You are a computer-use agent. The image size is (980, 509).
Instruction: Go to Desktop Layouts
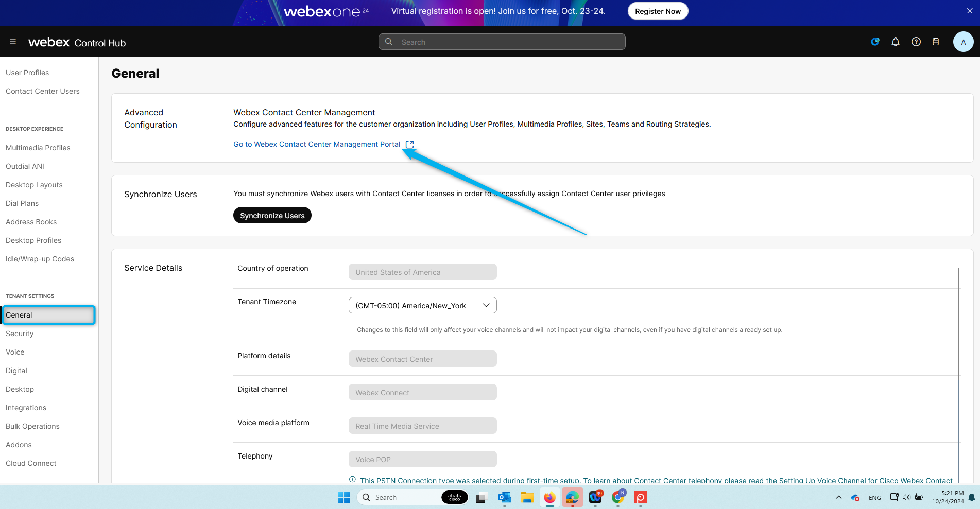click(34, 185)
